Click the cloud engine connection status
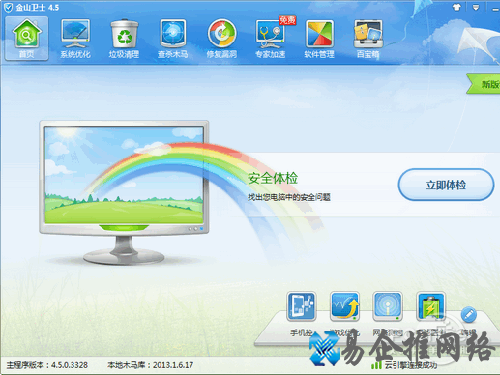Screen dimensions: 500x375 point(404,365)
